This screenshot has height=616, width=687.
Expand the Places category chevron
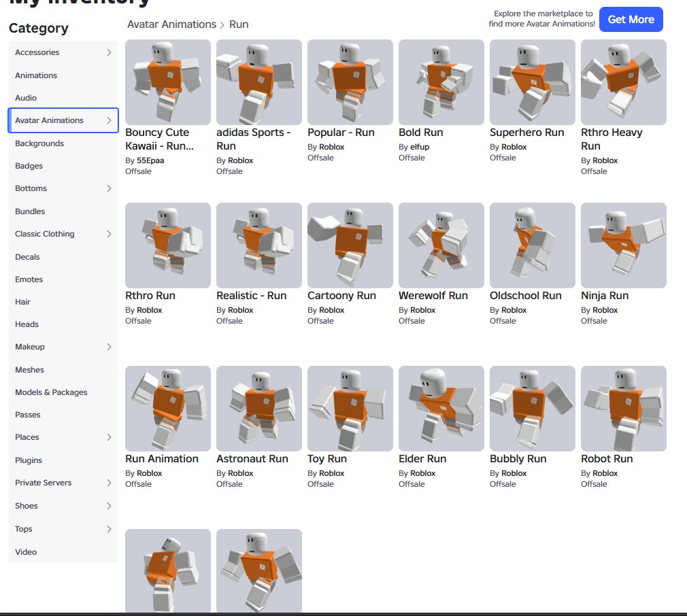click(x=109, y=437)
